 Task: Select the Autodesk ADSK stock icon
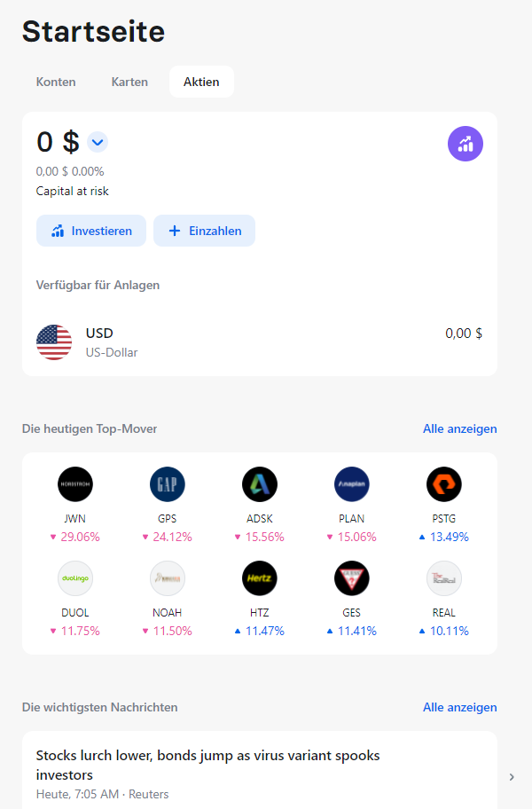259,484
